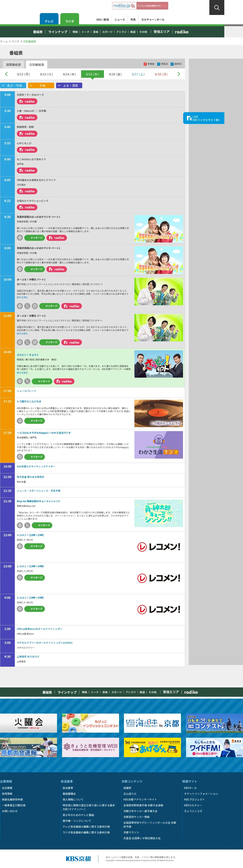Go to next week with right chevron
243x868 pixels.
point(179,74)
